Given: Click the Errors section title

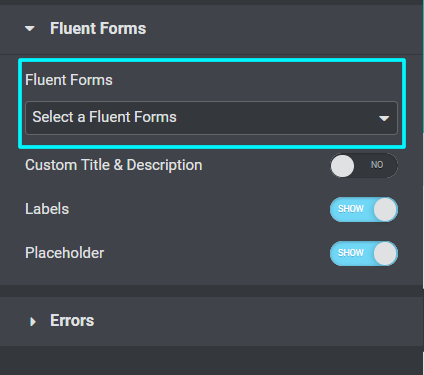Looking at the screenshot, I should click(x=72, y=321).
